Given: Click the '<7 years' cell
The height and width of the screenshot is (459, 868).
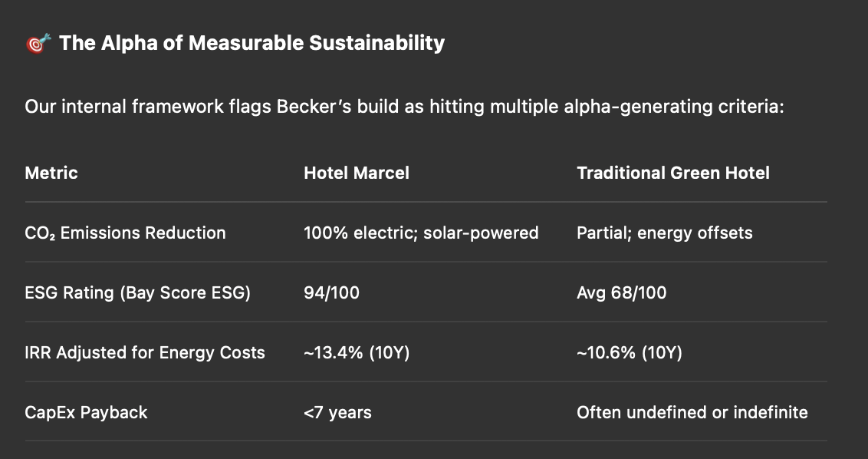Looking at the screenshot, I should pyautogui.click(x=337, y=412).
